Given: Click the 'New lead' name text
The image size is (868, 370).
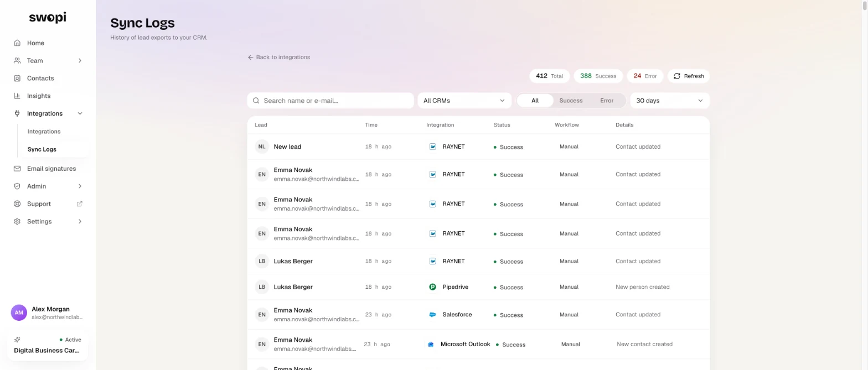Looking at the screenshot, I should [x=287, y=147].
